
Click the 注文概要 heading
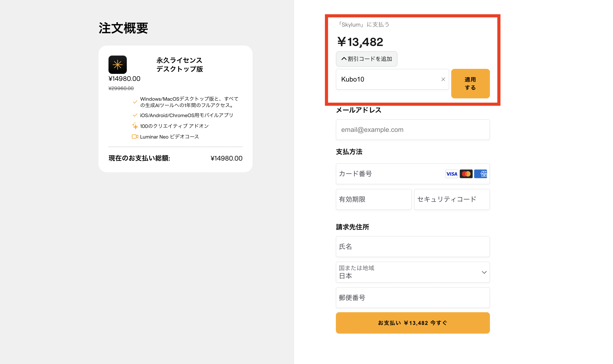[123, 28]
